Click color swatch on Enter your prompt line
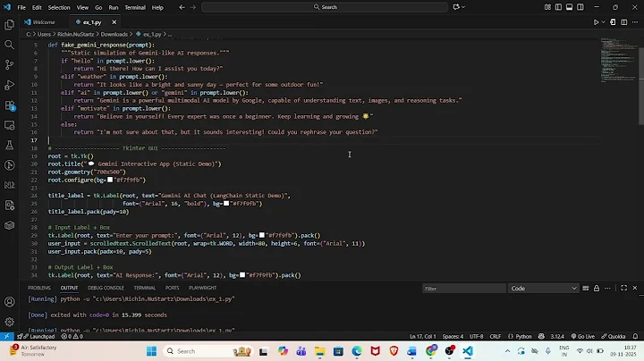 click(x=261, y=236)
